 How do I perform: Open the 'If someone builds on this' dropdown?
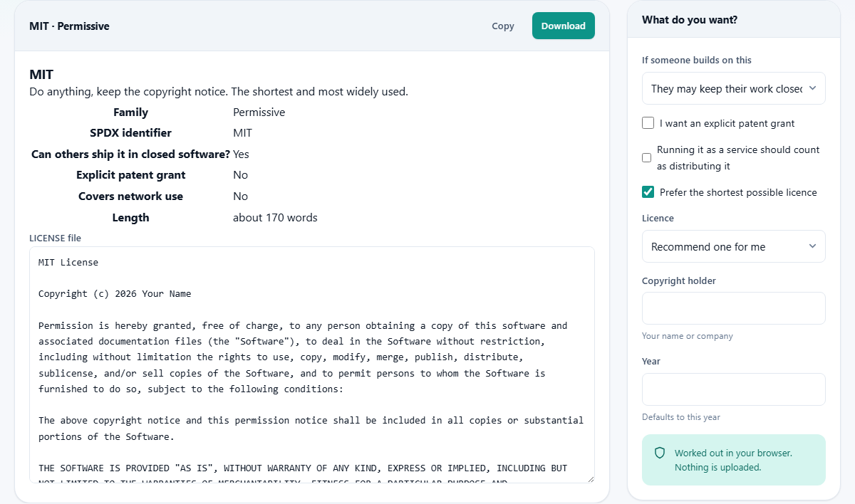coord(734,88)
